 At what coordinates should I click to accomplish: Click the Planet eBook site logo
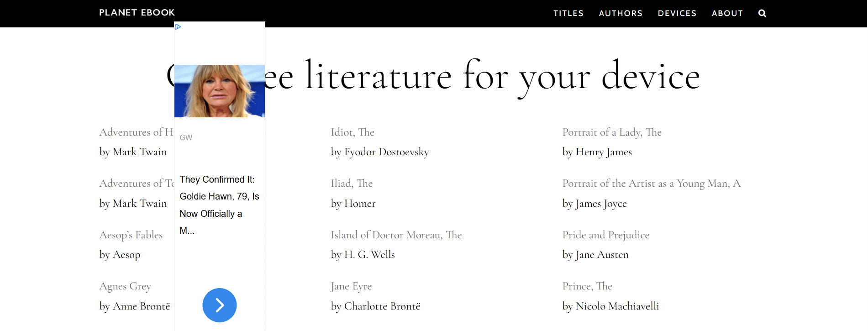coord(137,12)
